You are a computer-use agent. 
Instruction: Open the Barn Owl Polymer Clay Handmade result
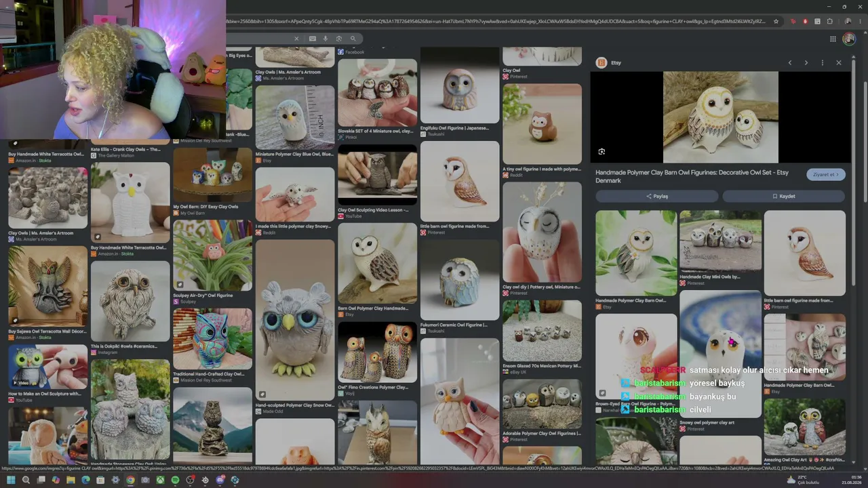[x=377, y=264]
